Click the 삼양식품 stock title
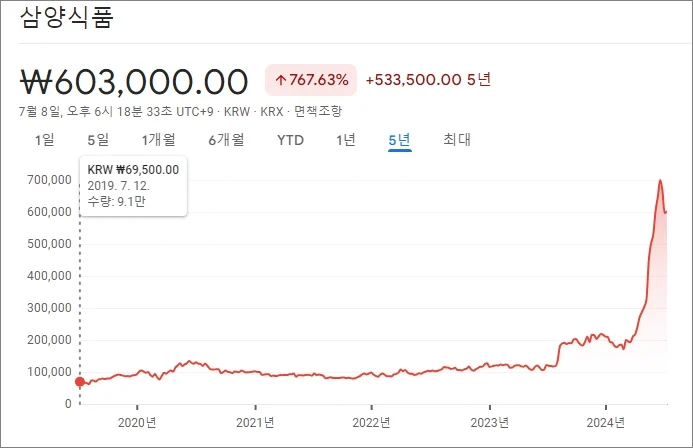The height and width of the screenshot is (448, 693). point(67,18)
